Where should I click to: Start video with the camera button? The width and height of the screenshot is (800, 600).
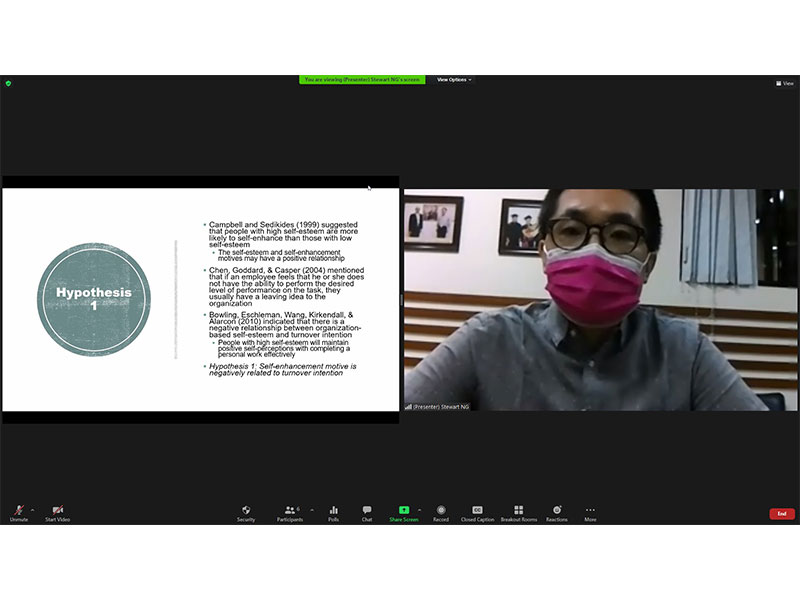click(x=57, y=512)
